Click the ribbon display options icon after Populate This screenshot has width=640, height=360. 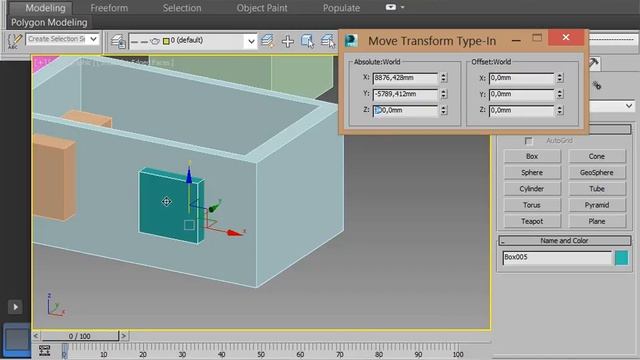coord(391,7)
